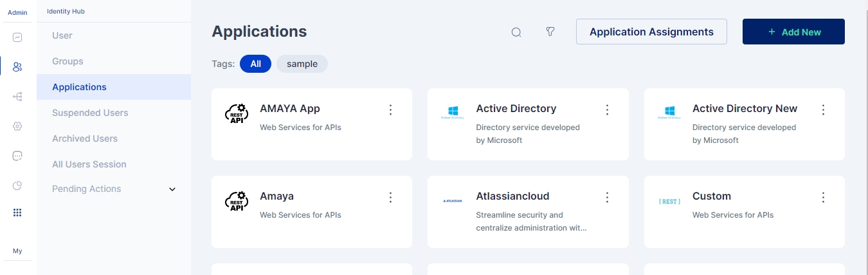The height and width of the screenshot is (275, 868).
Task: Open the nine-dot apps grid icon
Action: click(x=17, y=213)
